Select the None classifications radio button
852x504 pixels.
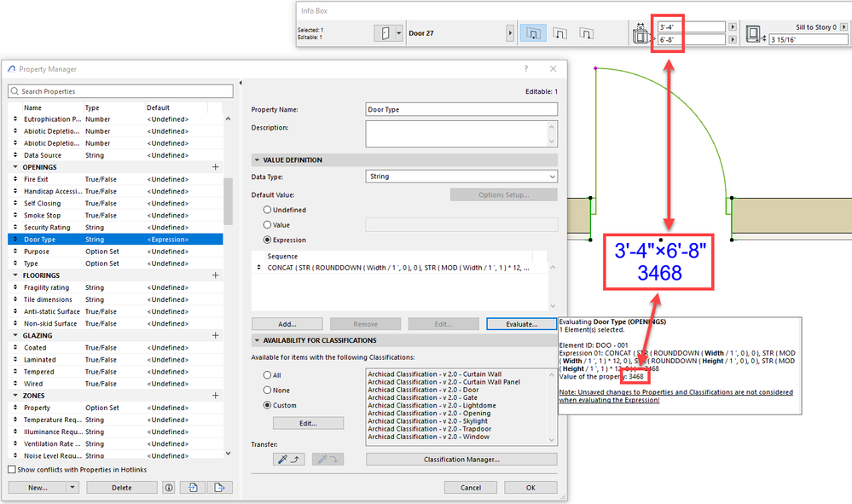tap(267, 390)
